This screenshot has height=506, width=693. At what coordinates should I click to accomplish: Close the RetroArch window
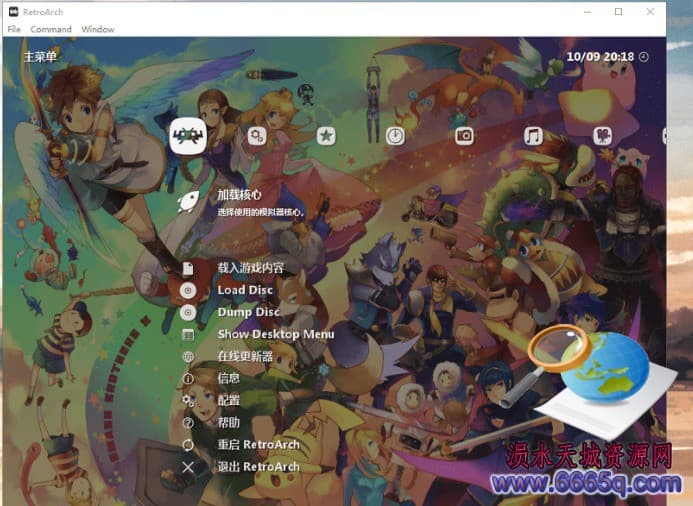pos(650,11)
